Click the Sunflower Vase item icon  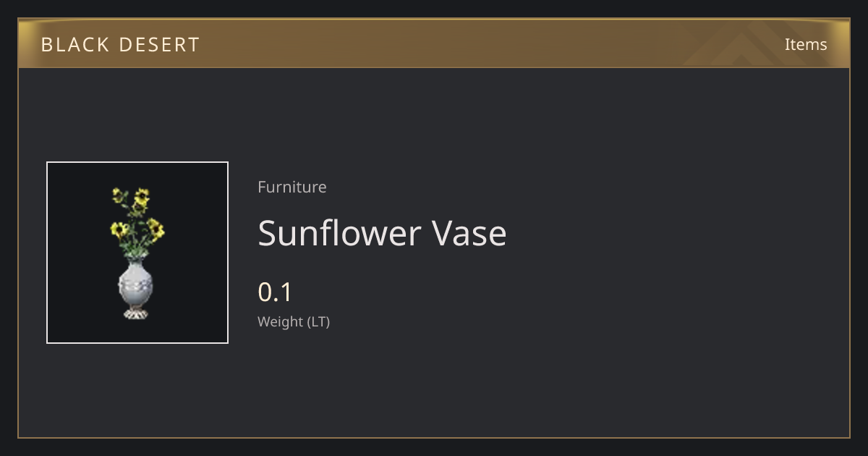[137, 253]
